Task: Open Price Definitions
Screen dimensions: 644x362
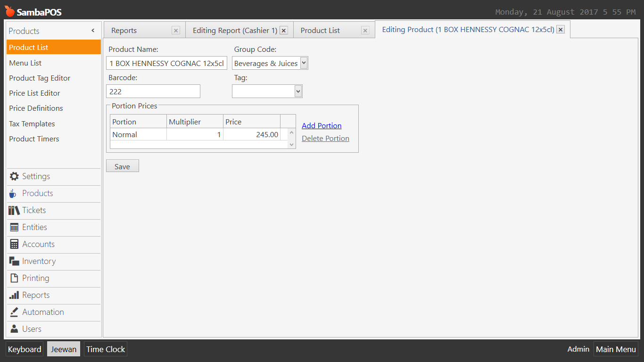Action: [x=54, y=108]
